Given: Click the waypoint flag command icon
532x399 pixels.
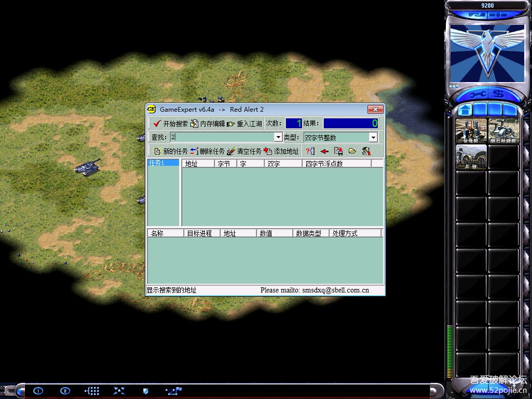Looking at the screenshot, I should (174, 391).
